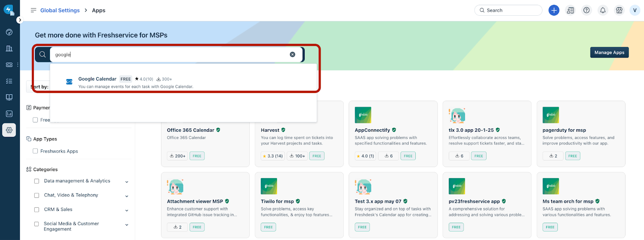The width and height of the screenshot is (644, 240).
Task: Open the tasks checklist icon in the sidebar
Action: (9, 81)
